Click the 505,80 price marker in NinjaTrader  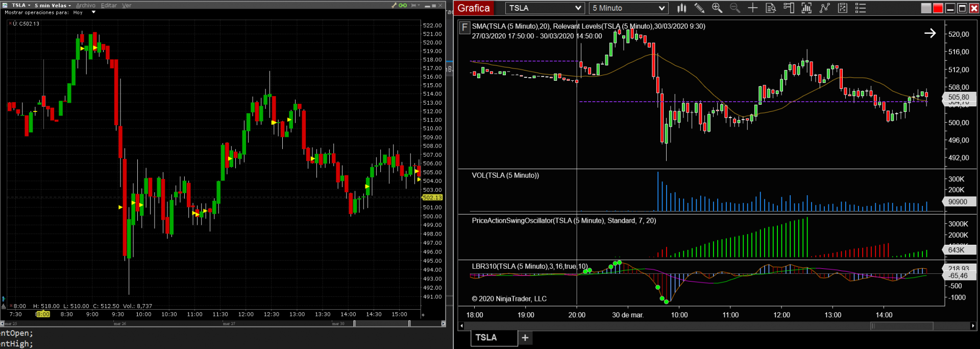(x=959, y=97)
